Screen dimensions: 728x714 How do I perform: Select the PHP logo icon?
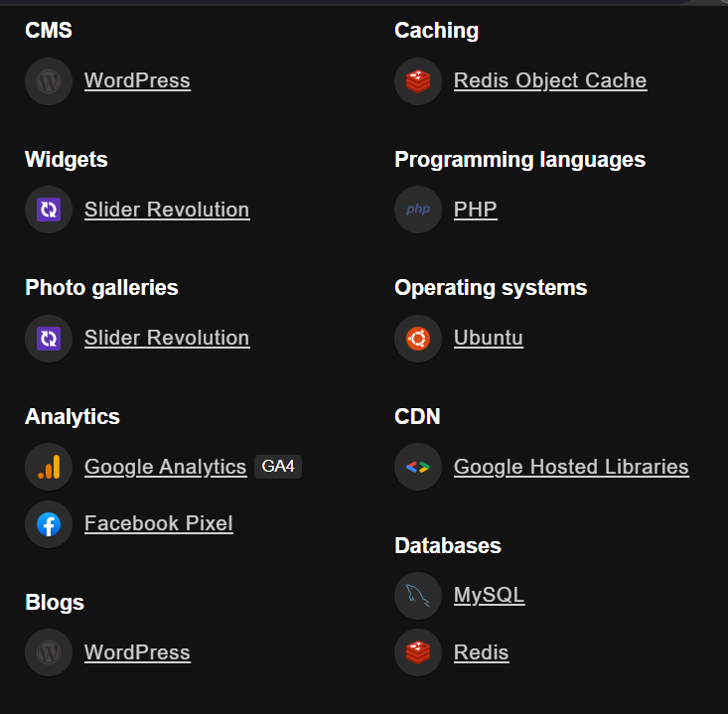418,210
